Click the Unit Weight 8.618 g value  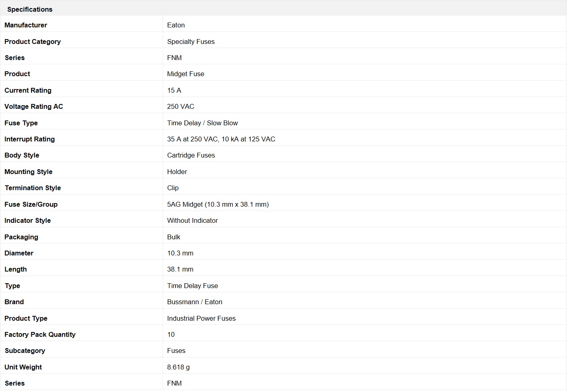tap(178, 367)
